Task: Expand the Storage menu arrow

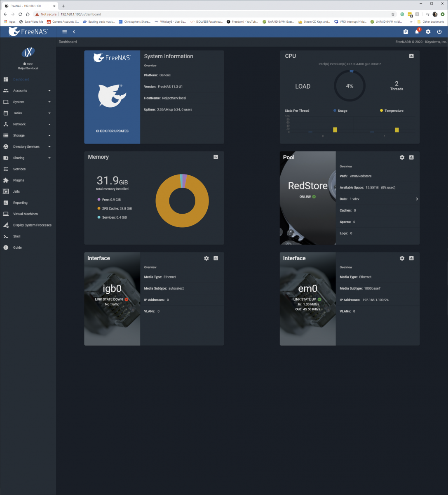Action: [x=49, y=135]
